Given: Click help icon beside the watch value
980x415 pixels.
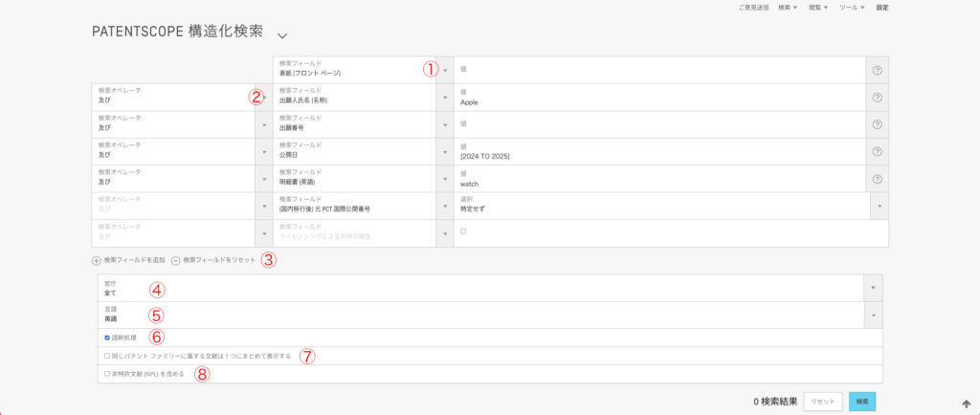Looking at the screenshot, I should 877,179.
